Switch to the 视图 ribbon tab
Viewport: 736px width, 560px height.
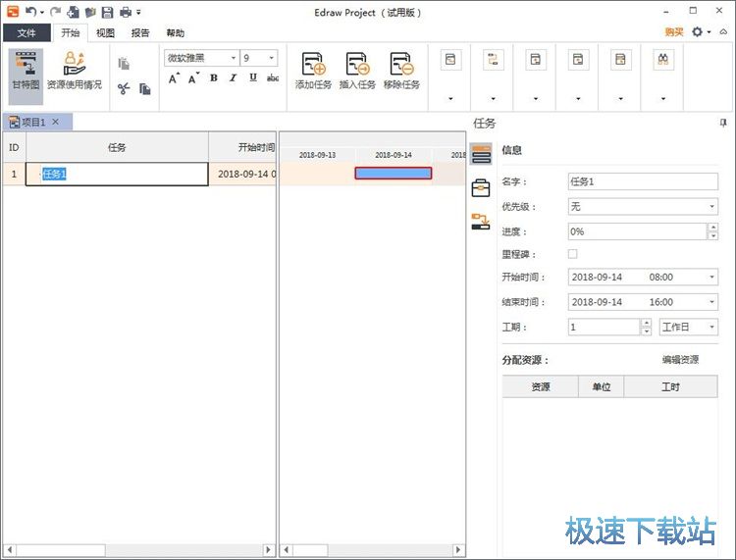(x=105, y=32)
